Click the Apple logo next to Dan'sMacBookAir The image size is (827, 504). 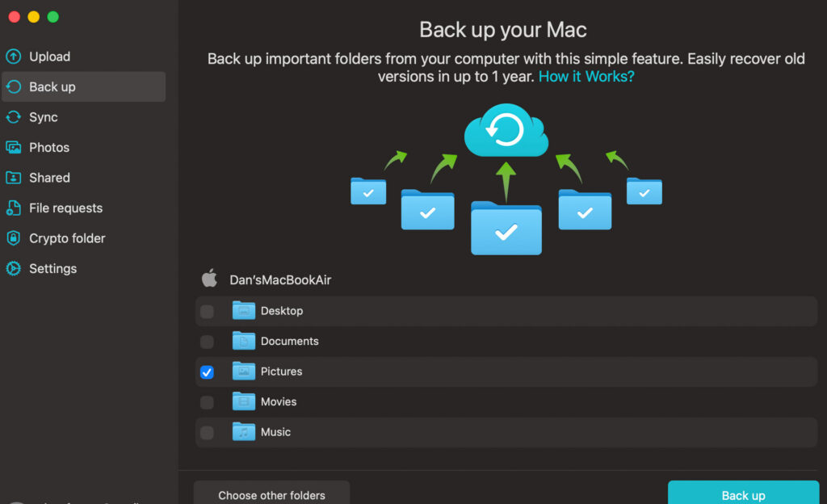point(209,279)
